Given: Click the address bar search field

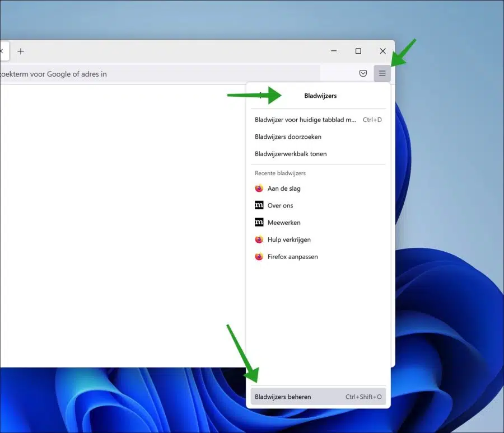Looking at the screenshot, I should tap(160, 74).
